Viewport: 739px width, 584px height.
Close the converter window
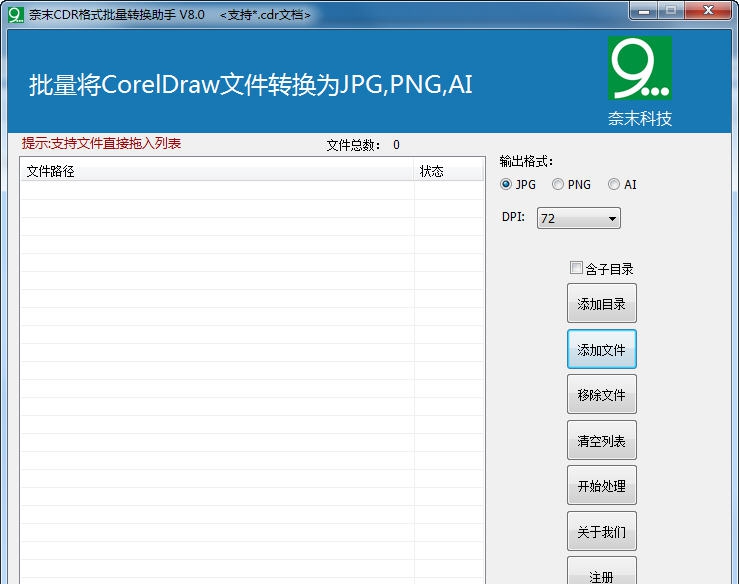tap(708, 11)
